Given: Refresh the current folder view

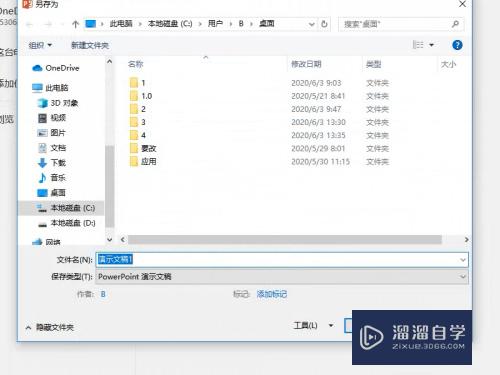Looking at the screenshot, I should (324, 24).
